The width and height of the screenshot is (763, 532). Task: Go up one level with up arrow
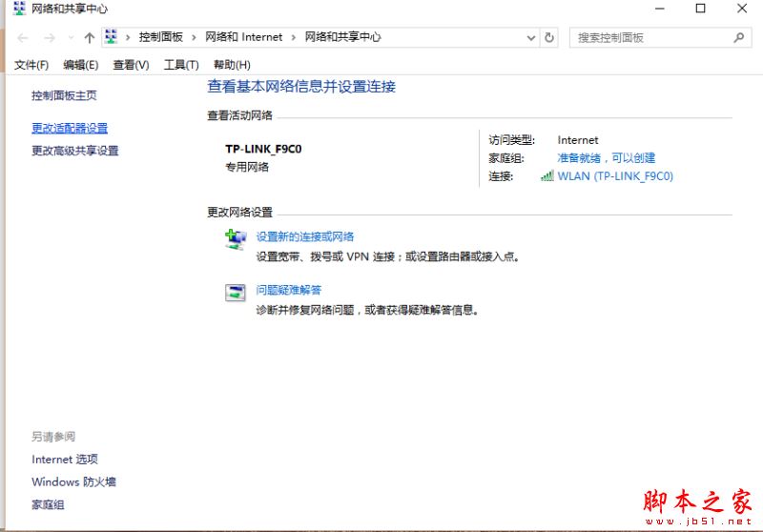click(x=89, y=37)
